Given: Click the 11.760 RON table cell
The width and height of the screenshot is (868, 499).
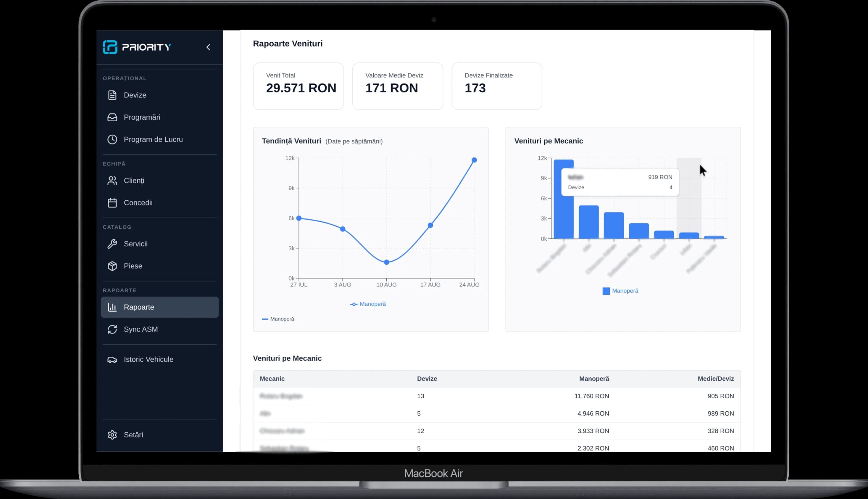Looking at the screenshot, I should (x=592, y=396).
